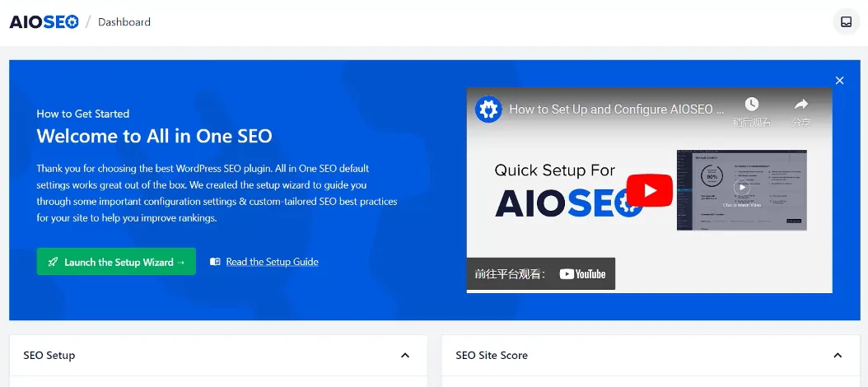Click the video title link text
868x387 pixels.
pyautogui.click(x=617, y=109)
